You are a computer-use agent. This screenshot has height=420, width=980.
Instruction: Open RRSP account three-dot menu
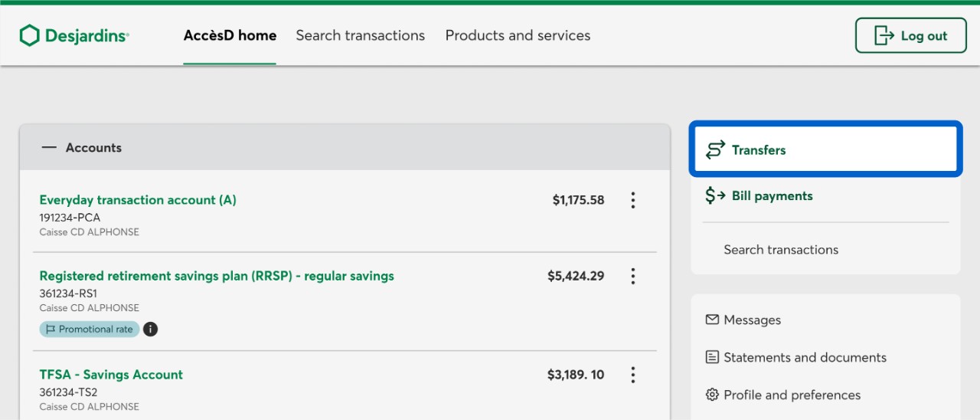[x=633, y=276]
